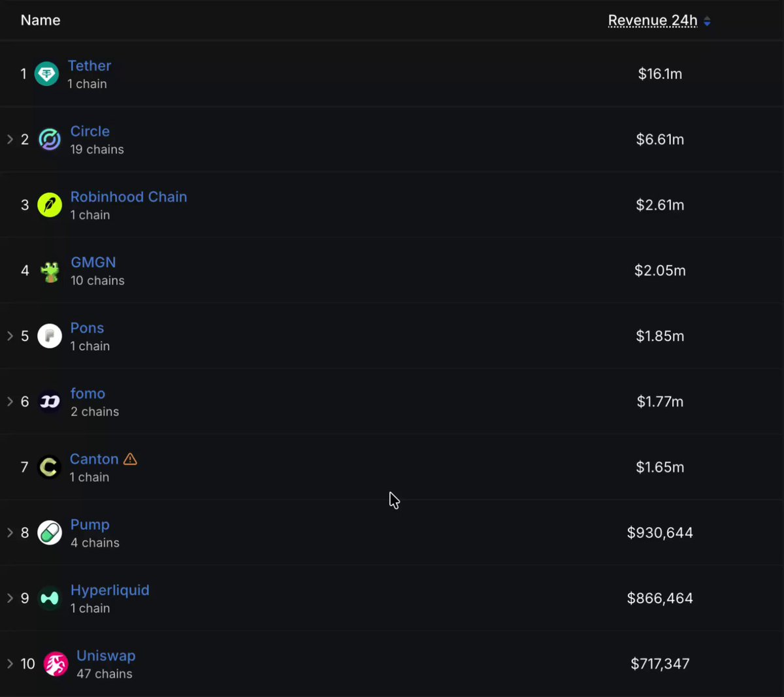The height and width of the screenshot is (697, 784).
Task: Expand the Circle row chevron
Action: (x=10, y=139)
